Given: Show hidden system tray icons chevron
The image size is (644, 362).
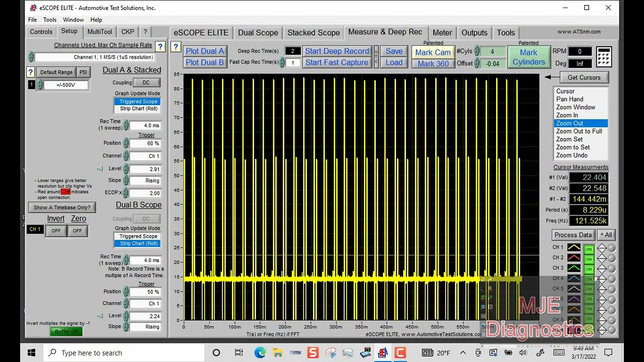Looking at the screenshot, I should point(463,353).
